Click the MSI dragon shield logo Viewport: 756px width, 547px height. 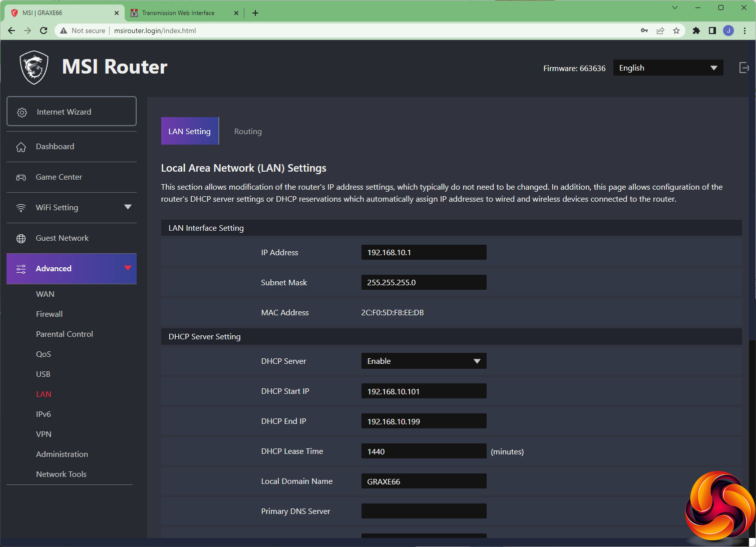(x=34, y=68)
